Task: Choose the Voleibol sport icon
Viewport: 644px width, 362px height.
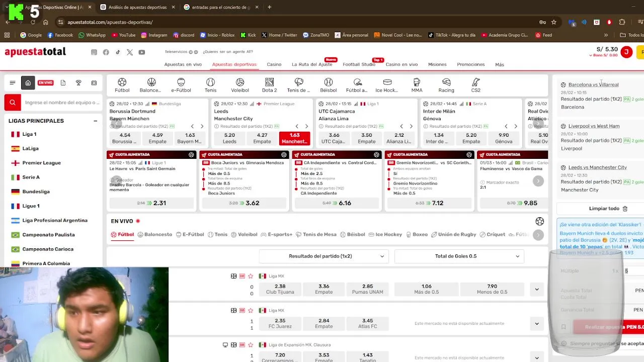Action: [240, 85]
